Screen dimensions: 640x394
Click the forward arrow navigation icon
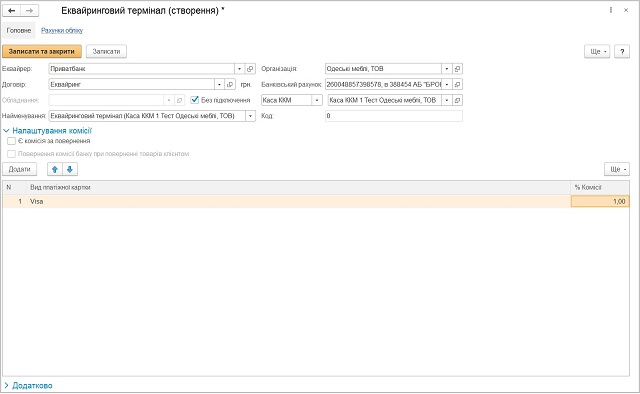pos(29,11)
